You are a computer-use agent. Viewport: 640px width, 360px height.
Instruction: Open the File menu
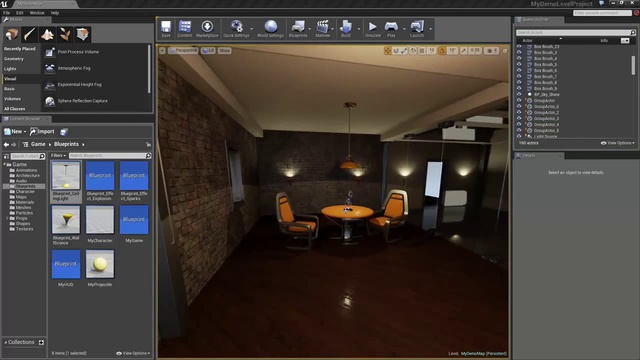[7, 13]
